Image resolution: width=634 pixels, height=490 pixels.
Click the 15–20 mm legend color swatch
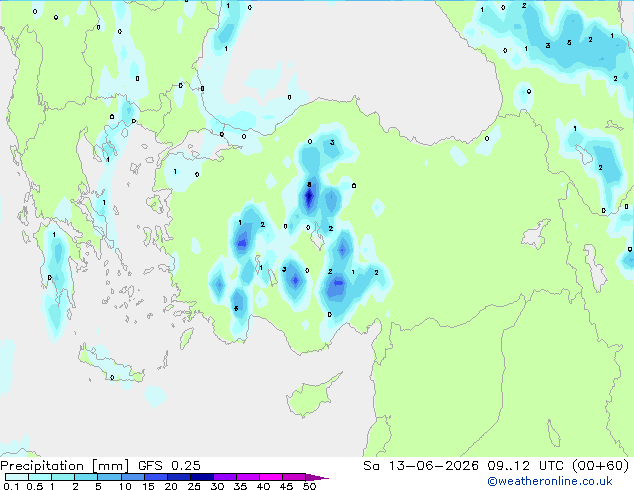[x=155, y=477]
